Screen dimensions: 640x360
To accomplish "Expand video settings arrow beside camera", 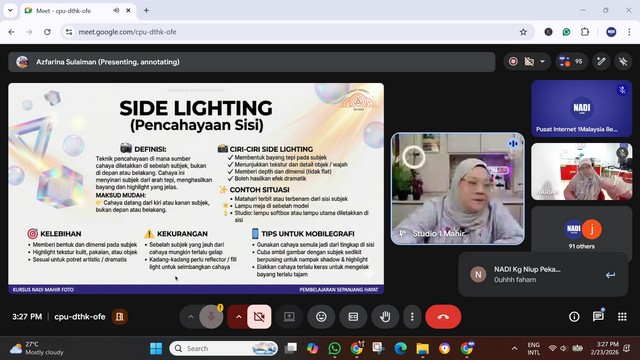I will (x=238, y=317).
